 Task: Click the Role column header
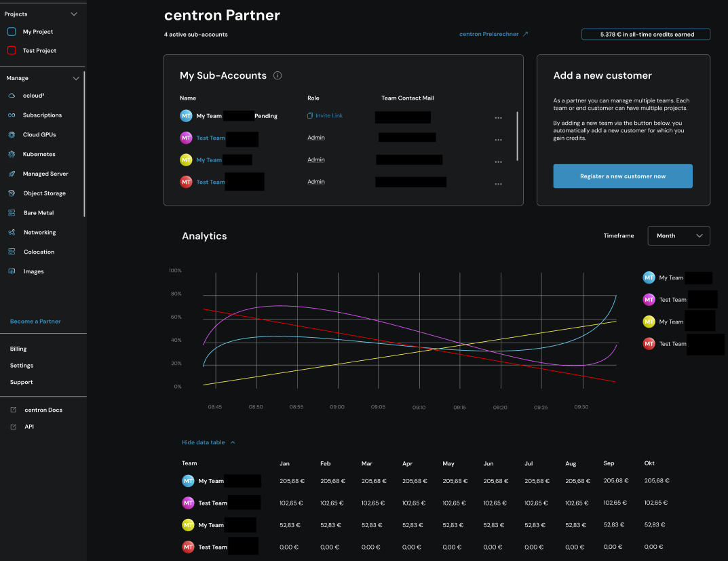tap(313, 98)
